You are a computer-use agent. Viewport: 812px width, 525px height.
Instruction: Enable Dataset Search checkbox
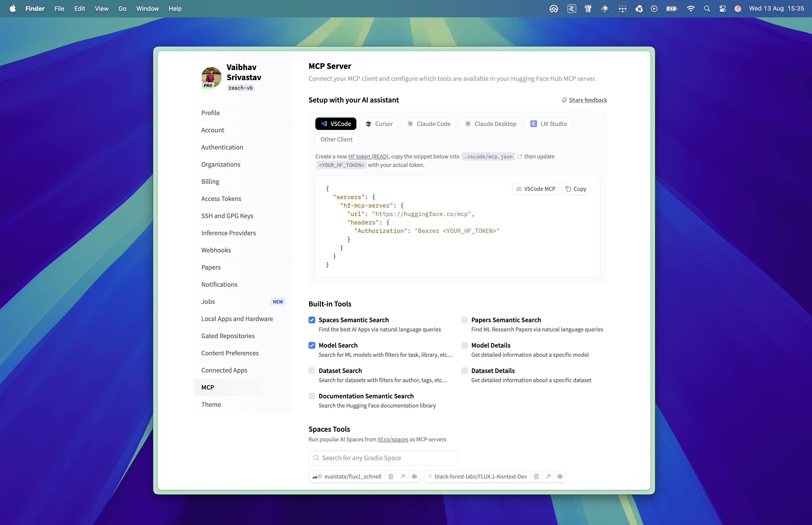312,371
